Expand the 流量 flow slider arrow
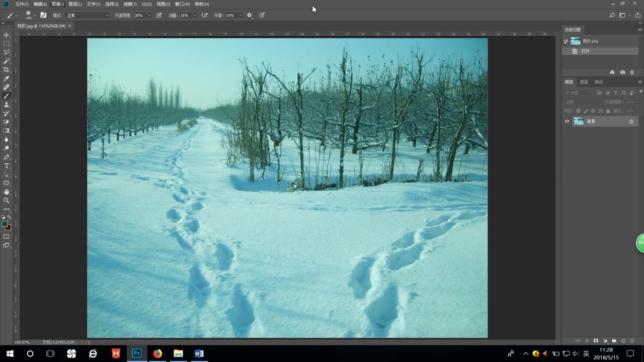644x362 pixels. [195, 16]
